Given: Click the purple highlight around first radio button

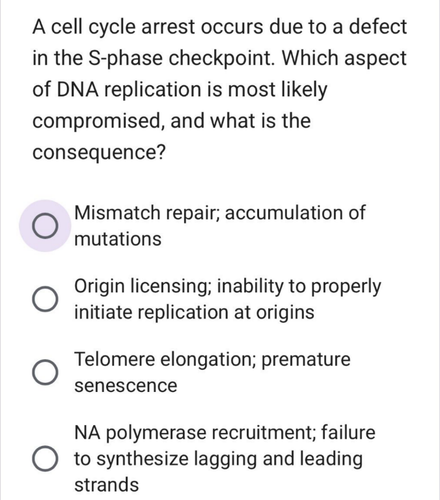Looking at the screenshot, I should coord(45,226).
